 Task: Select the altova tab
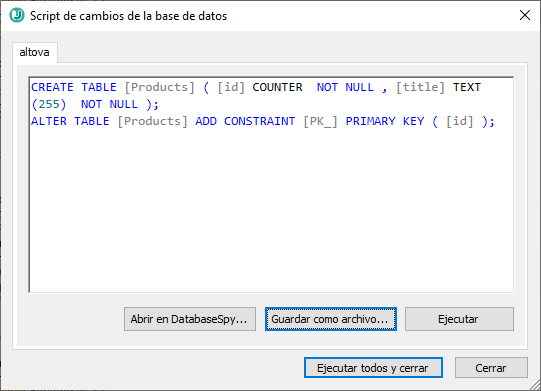tap(35, 52)
